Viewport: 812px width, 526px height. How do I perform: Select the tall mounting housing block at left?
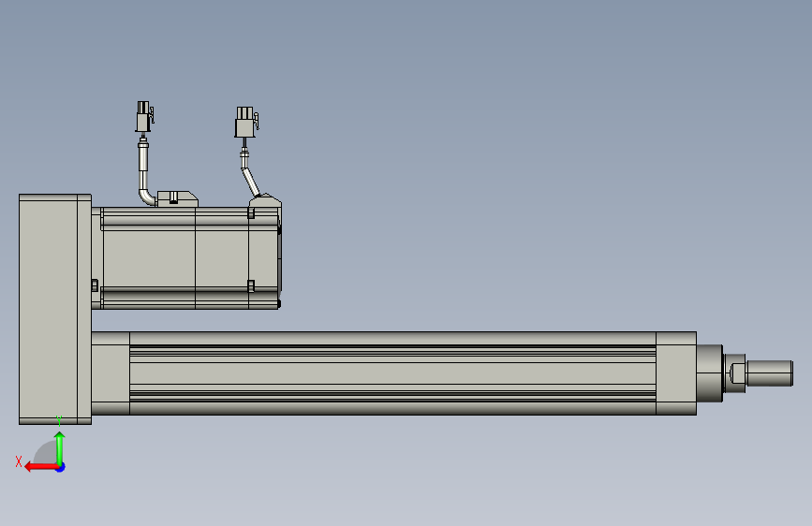coord(55,309)
